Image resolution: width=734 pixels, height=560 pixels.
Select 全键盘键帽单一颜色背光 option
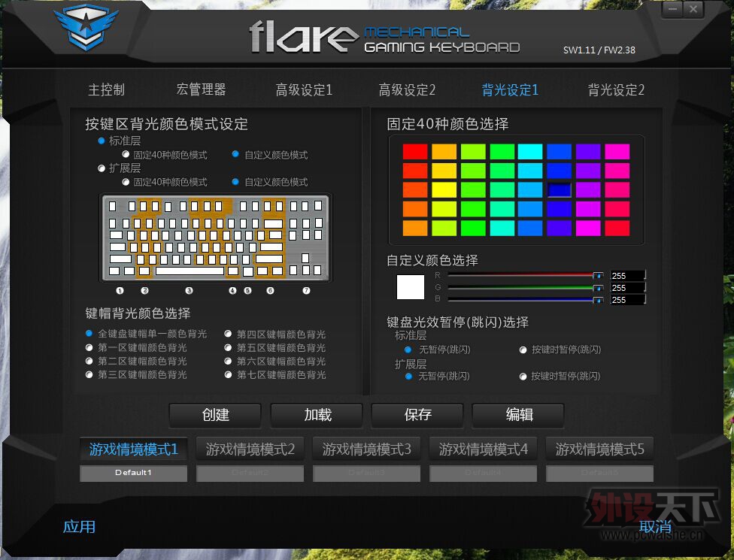89,334
